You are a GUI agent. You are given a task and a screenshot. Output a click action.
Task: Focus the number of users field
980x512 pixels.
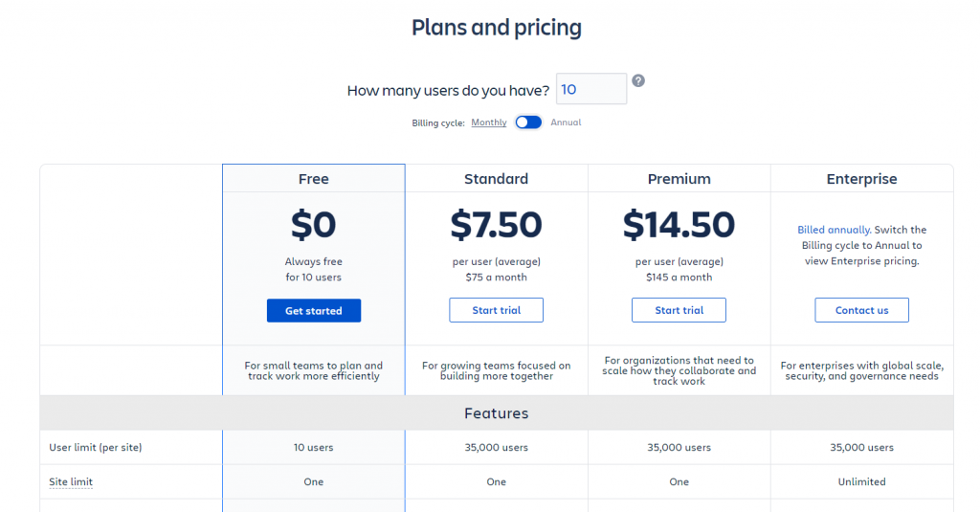591,89
